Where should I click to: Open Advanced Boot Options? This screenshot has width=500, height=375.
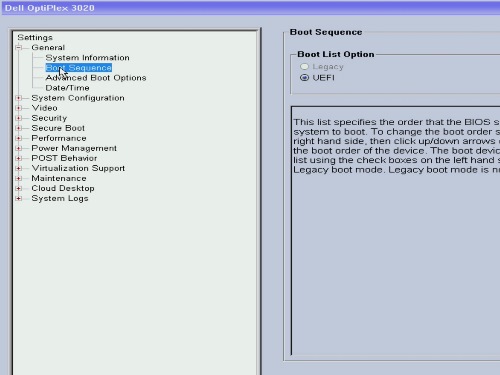click(96, 78)
